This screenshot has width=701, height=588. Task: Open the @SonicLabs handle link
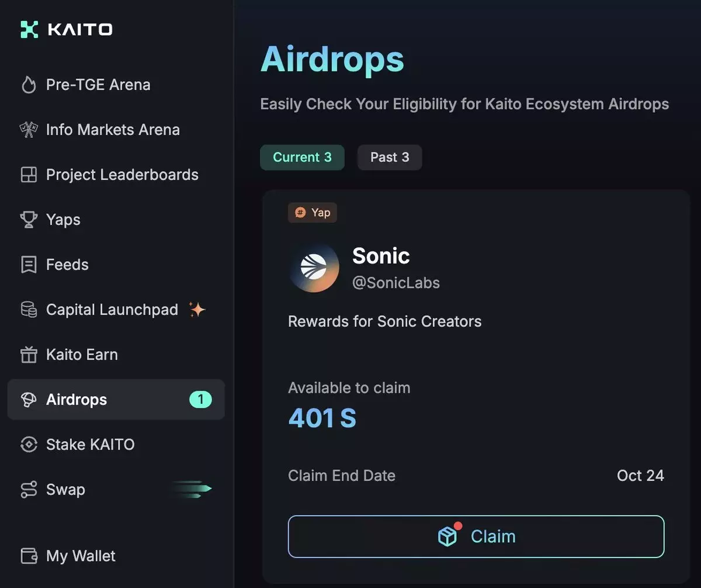(396, 283)
